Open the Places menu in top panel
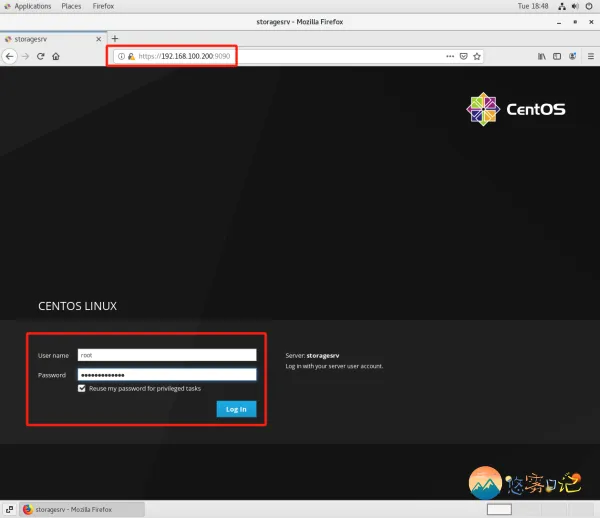 [x=71, y=6]
